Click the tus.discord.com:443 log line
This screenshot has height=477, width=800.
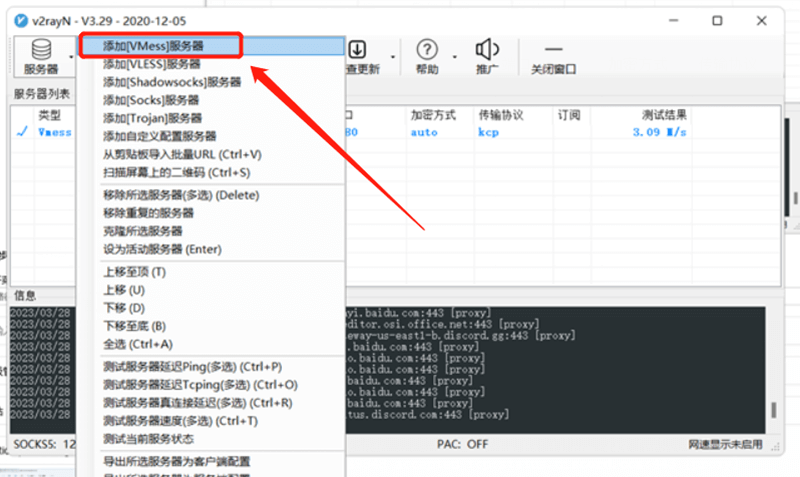pyautogui.click(x=428, y=414)
